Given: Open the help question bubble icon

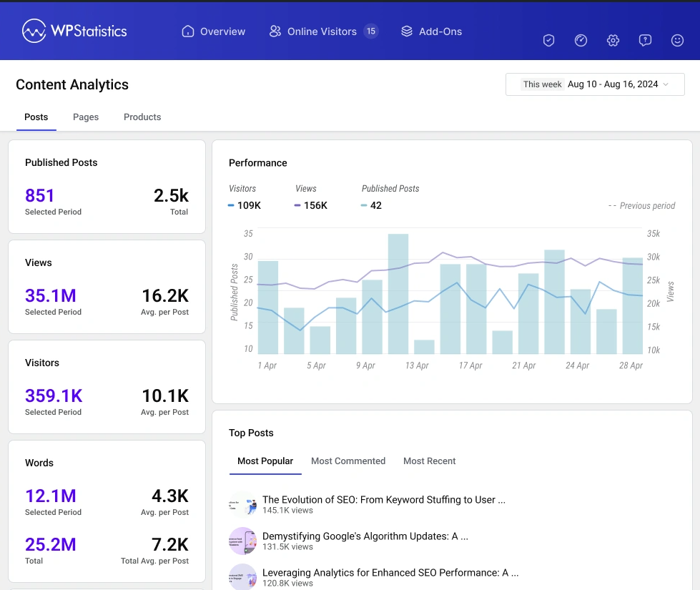Looking at the screenshot, I should (645, 41).
